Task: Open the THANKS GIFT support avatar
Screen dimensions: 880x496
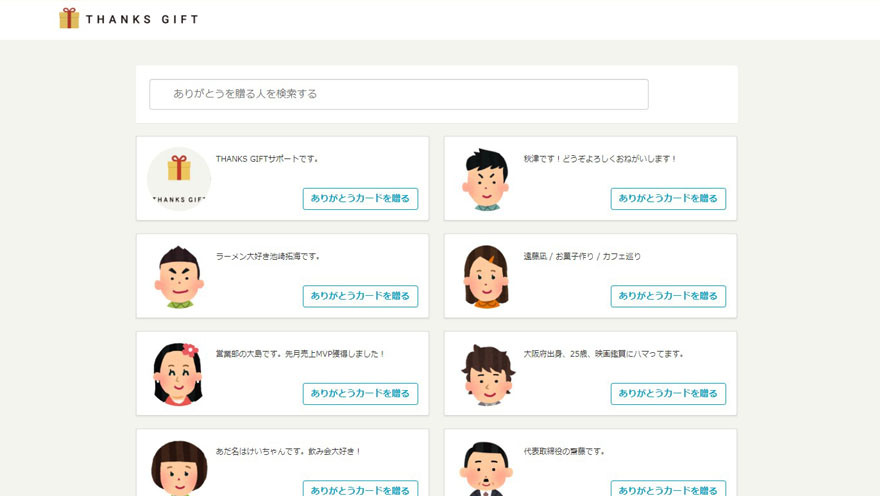Action: [179, 178]
